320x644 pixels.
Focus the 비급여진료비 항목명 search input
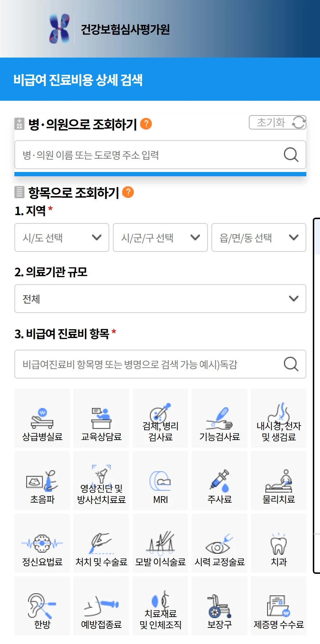160,364
